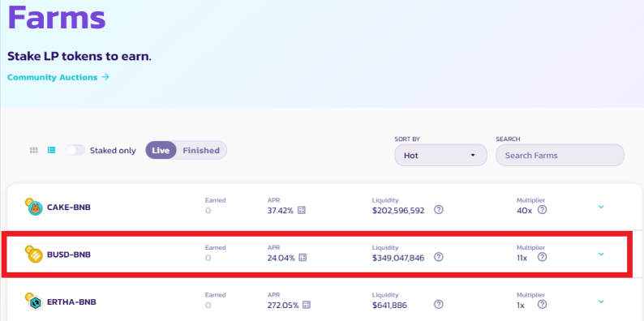Show multiplier help for 40x CAKE-BNB
This screenshot has height=321, width=644.
542,210
